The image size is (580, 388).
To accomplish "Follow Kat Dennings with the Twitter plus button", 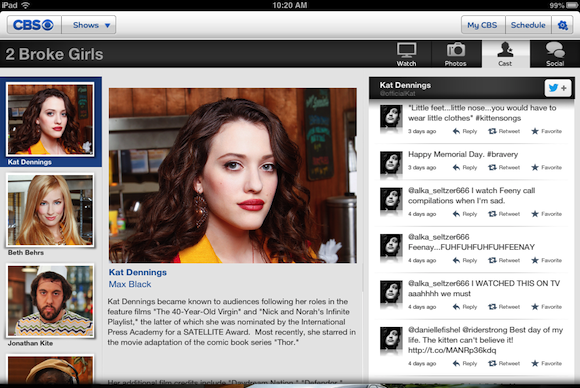I will pyautogui.click(x=558, y=88).
